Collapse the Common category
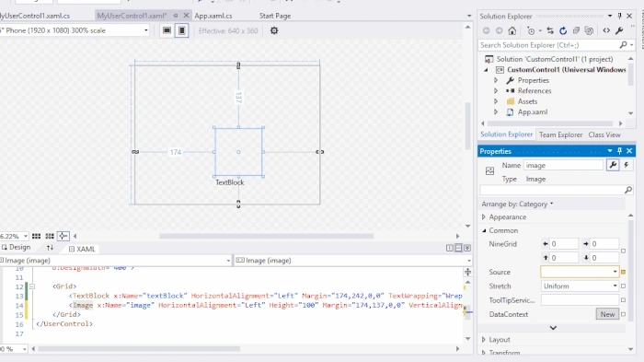644x362 pixels. (x=484, y=231)
